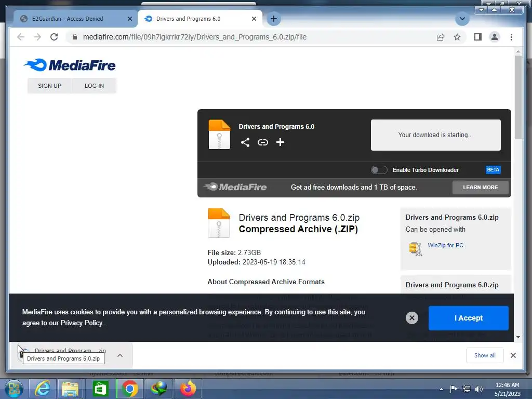532x399 pixels.
Task: Open the green store app on taskbar
Action: tap(100, 389)
